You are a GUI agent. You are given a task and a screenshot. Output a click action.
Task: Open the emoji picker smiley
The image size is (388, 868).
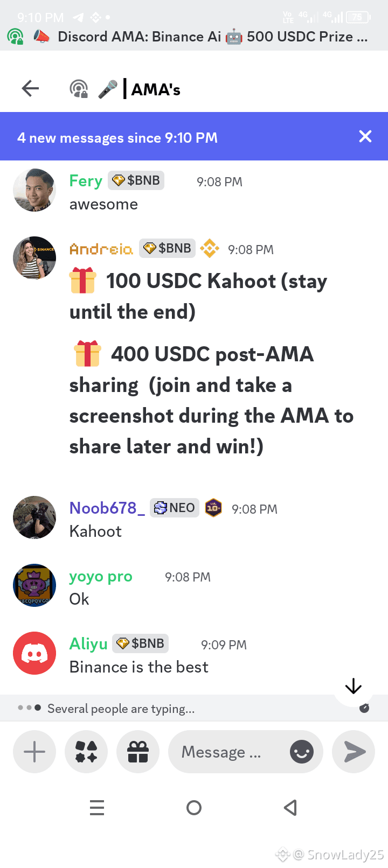pyautogui.click(x=302, y=752)
